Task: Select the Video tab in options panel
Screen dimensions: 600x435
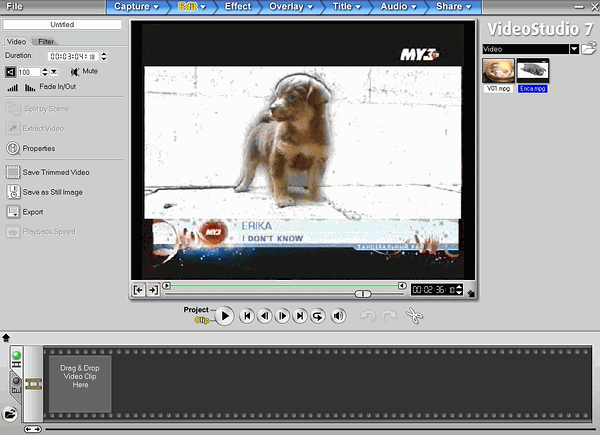Action: click(16, 41)
